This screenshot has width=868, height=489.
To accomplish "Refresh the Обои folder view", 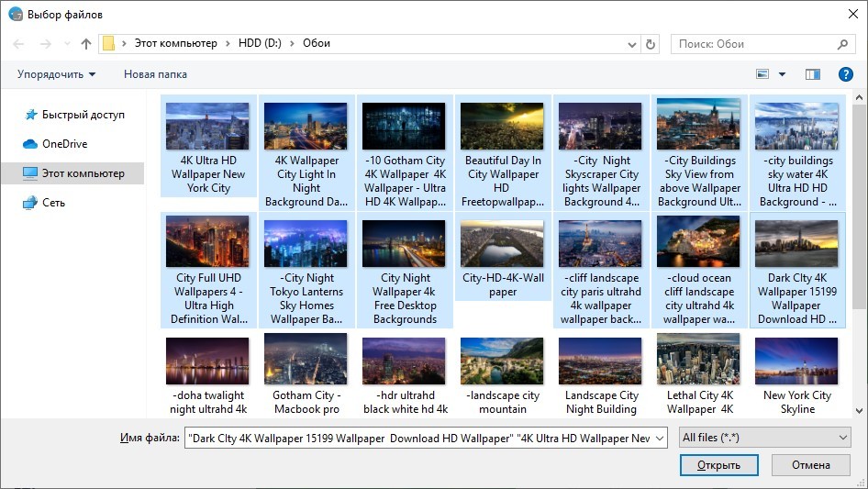I will pyautogui.click(x=651, y=44).
